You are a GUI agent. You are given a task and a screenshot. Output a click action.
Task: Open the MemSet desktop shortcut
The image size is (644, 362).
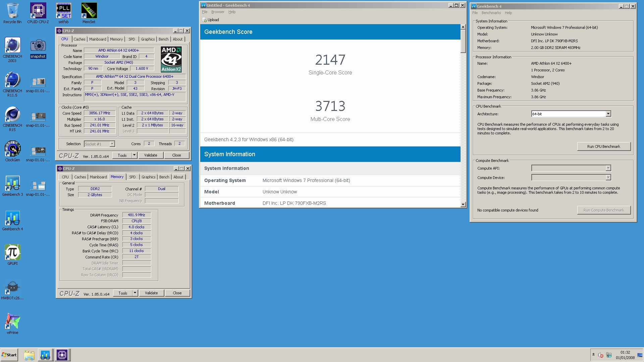pyautogui.click(x=89, y=13)
